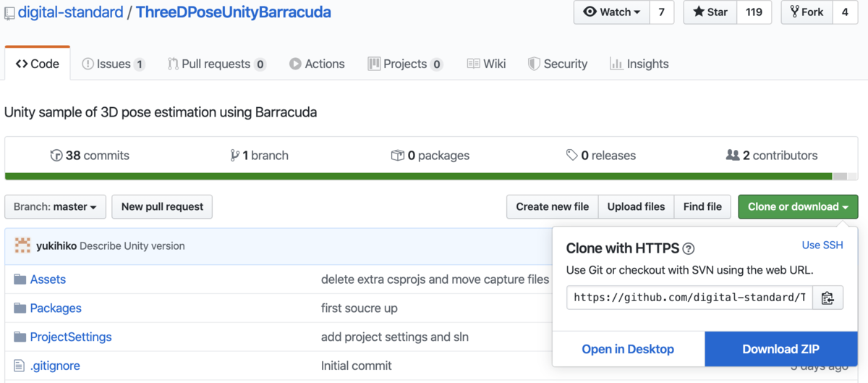The height and width of the screenshot is (383, 868).
Task: Open the 0 packages link
Action: coord(430,155)
